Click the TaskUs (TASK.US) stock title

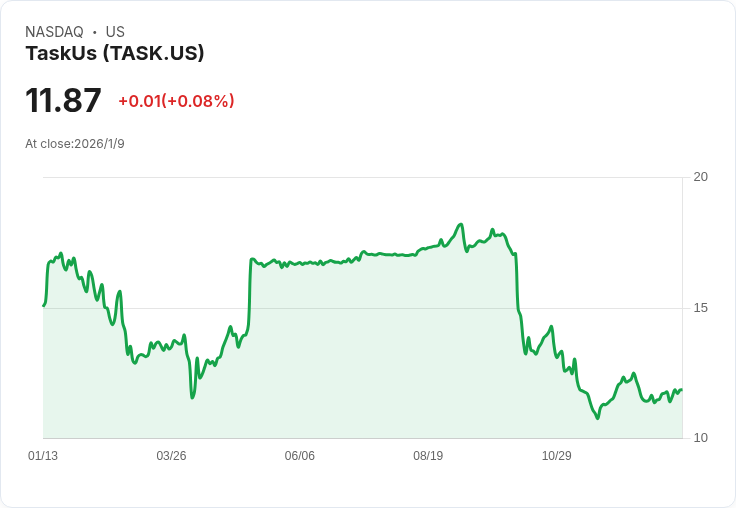pyautogui.click(x=115, y=53)
